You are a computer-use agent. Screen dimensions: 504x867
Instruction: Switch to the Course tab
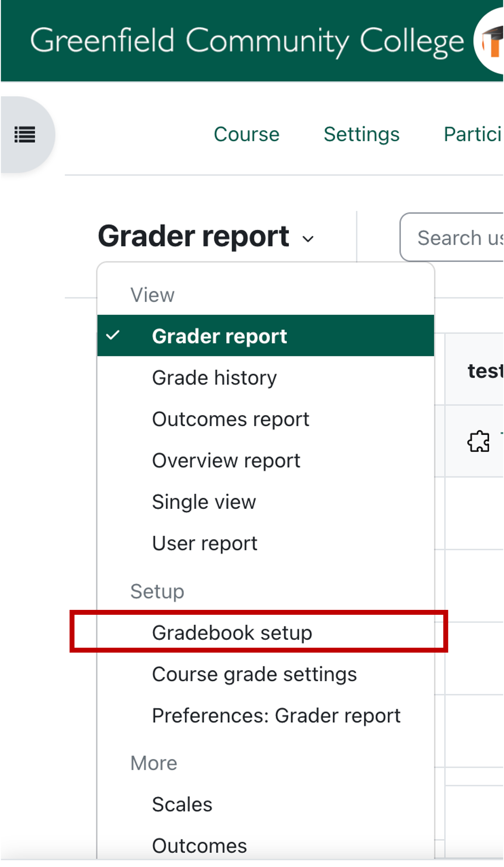point(246,134)
